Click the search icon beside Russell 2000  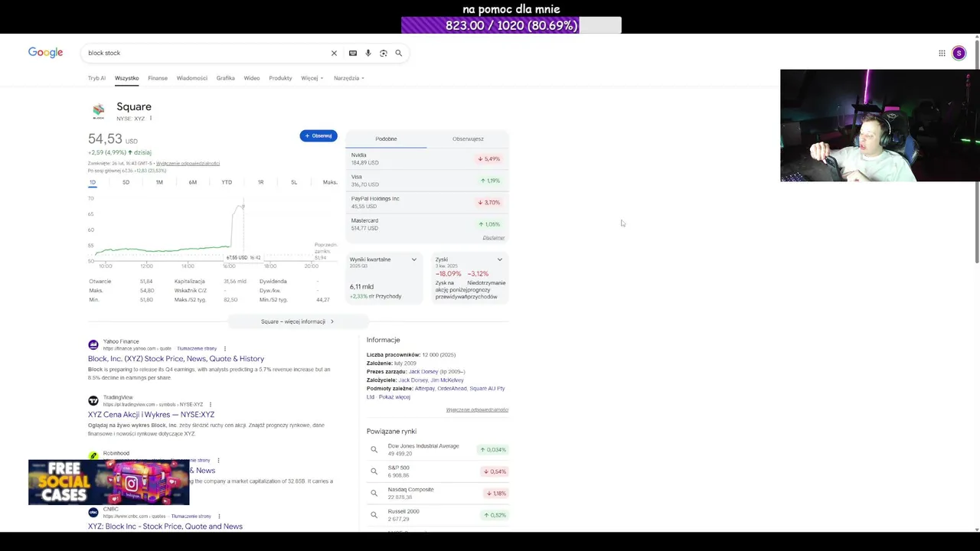click(374, 515)
